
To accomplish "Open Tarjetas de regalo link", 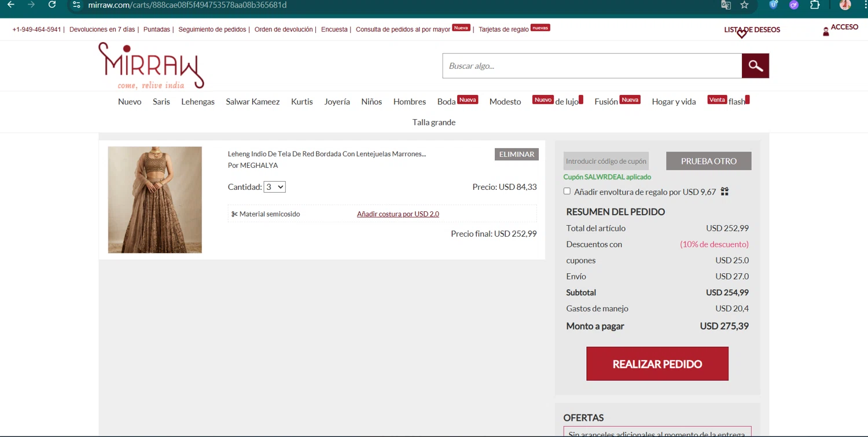I will (503, 30).
